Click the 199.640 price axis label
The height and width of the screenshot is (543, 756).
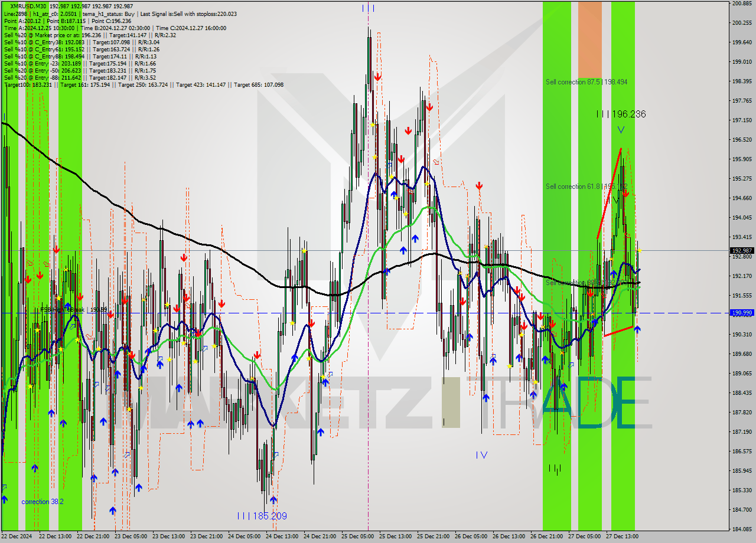coord(742,42)
